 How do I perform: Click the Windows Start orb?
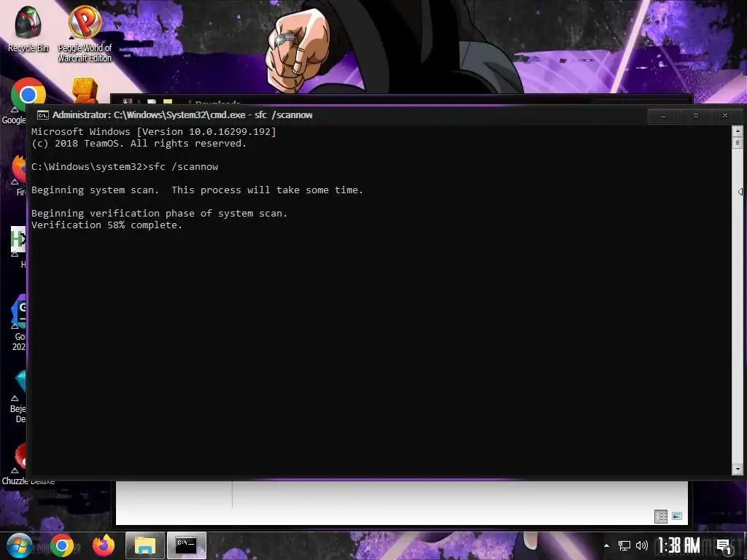pyautogui.click(x=19, y=545)
